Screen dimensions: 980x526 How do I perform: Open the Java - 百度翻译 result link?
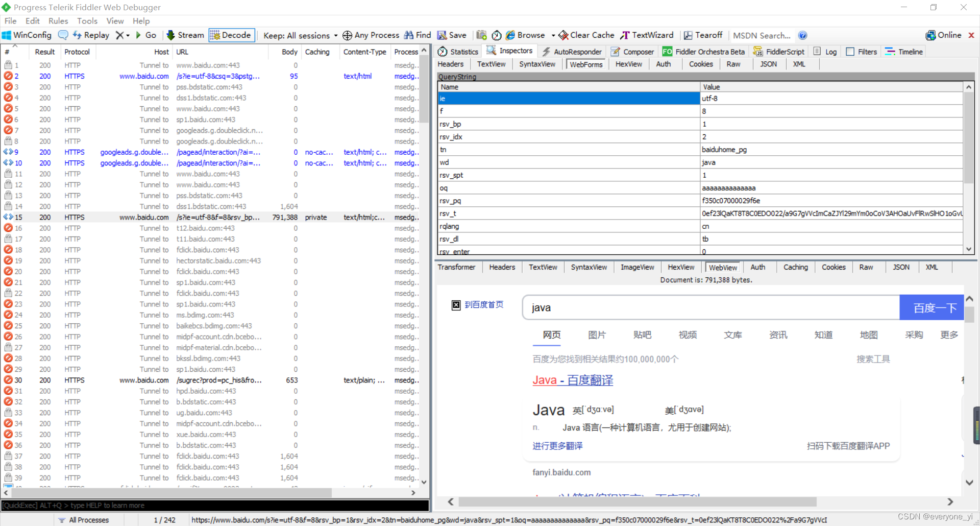point(573,380)
